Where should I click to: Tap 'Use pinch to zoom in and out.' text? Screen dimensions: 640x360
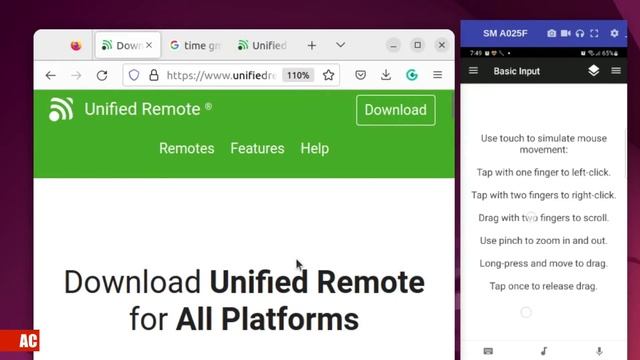(543, 241)
